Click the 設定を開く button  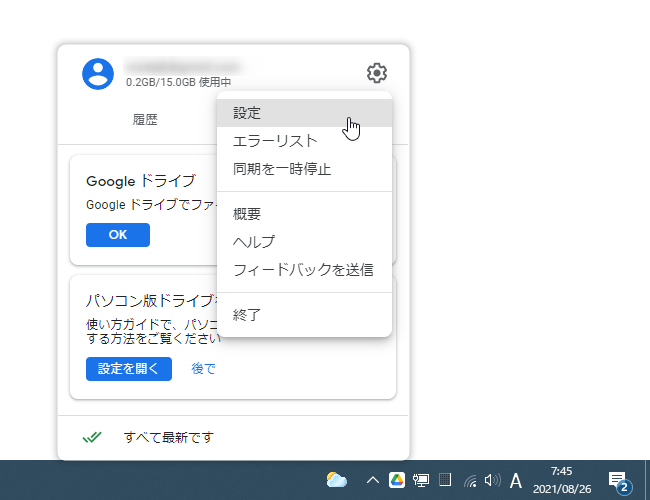[x=129, y=369]
